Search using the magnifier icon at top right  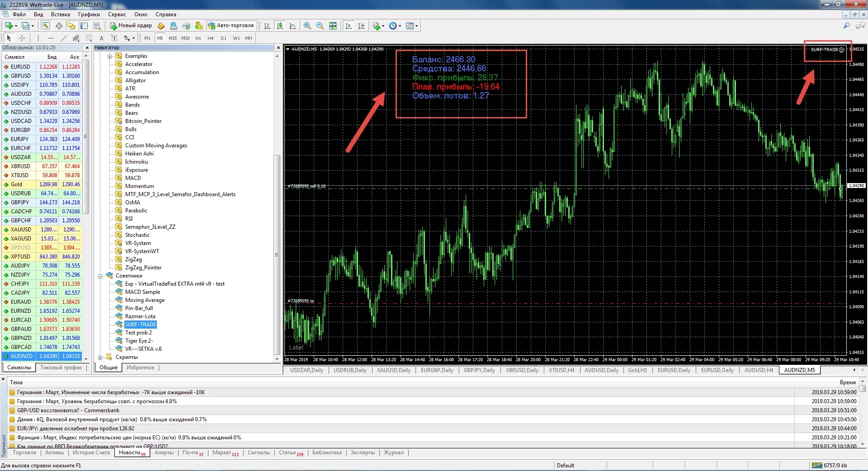[x=846, y=26]
